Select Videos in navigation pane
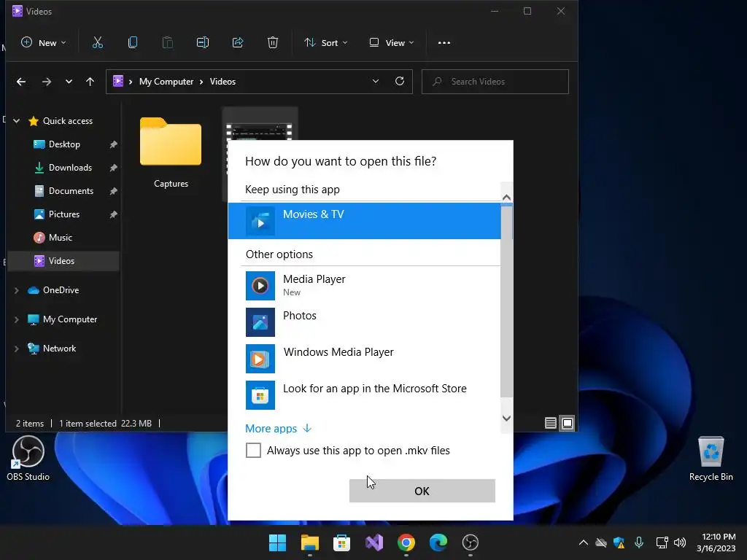This screenshot has height=560, width=747. [64, 261]
